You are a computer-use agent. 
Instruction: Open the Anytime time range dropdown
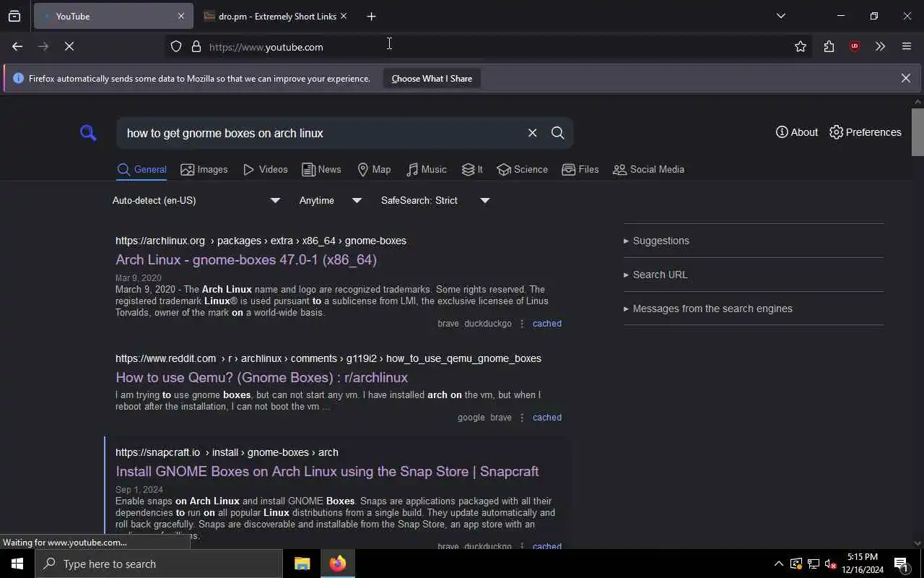[331, 200]
